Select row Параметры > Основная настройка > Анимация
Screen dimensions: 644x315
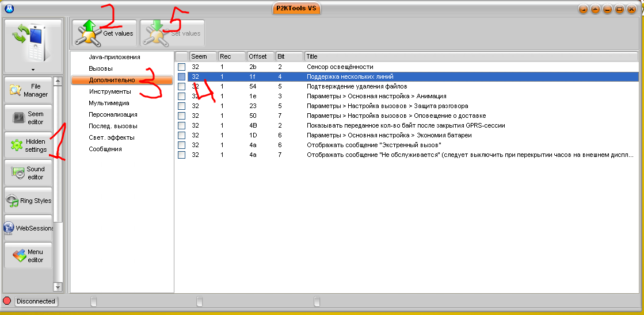(413, 96)
